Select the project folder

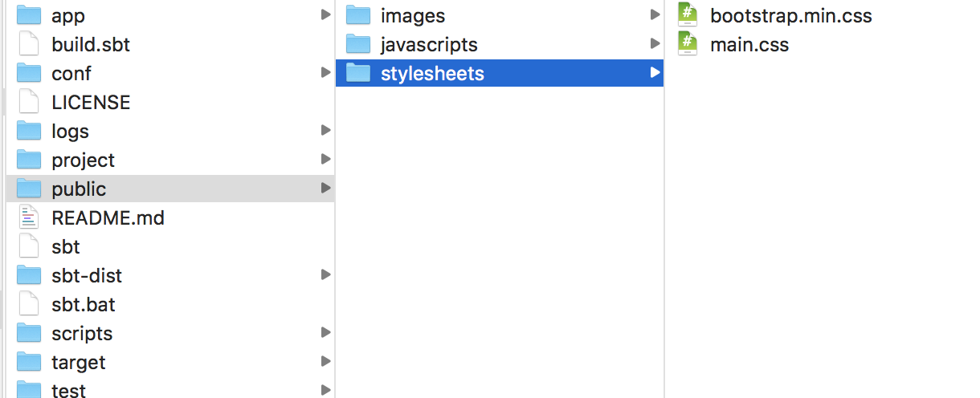[170, 160]
